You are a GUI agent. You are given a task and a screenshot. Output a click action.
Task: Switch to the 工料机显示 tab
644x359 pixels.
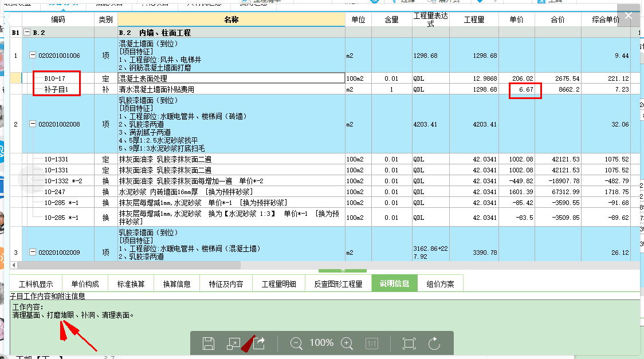coord(36,284)
